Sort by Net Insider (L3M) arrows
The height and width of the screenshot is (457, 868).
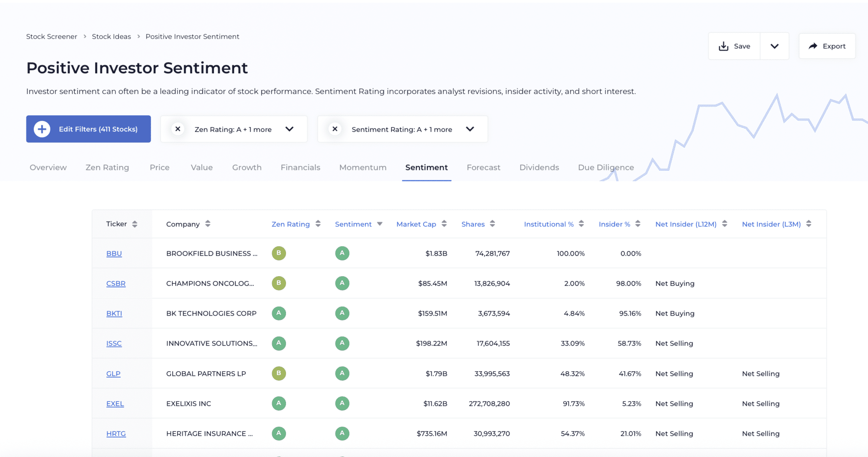click(x=809, y=224)
